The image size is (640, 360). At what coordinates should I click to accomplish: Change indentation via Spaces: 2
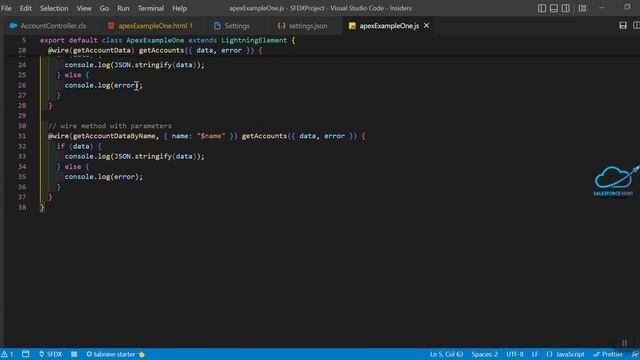coord(484,354)
